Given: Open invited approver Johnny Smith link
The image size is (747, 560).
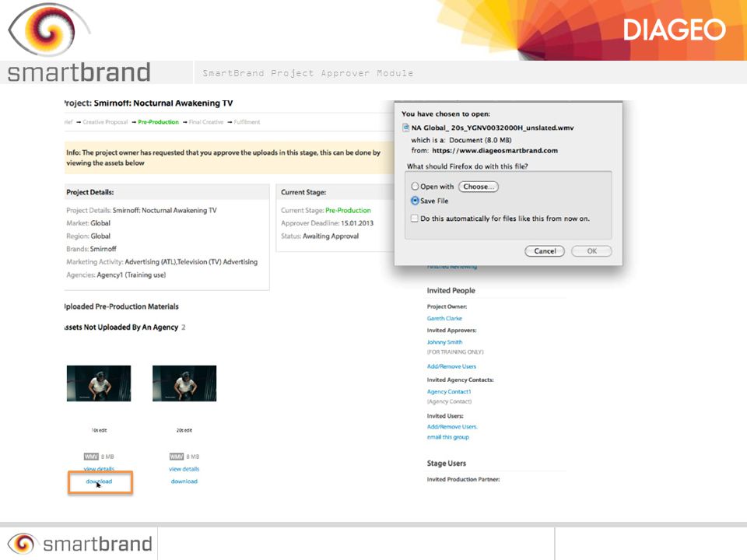Looking at the screenshot, I should 444,342.
